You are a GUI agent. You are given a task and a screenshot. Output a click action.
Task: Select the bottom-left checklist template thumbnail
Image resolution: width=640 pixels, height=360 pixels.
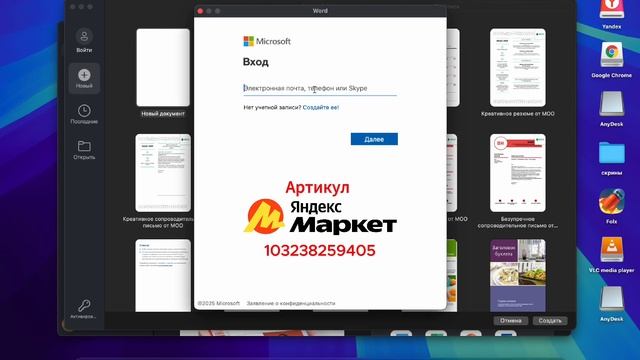[x=163, y=276]
